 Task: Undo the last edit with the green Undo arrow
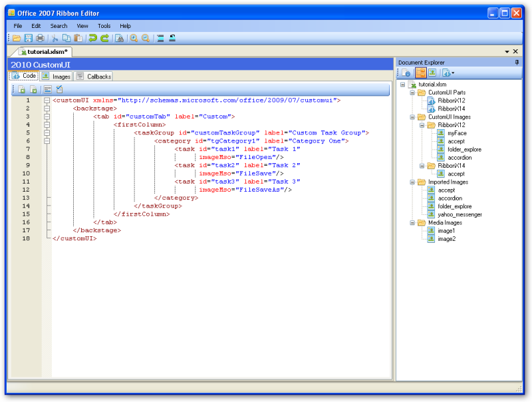(x=92, y=38)
